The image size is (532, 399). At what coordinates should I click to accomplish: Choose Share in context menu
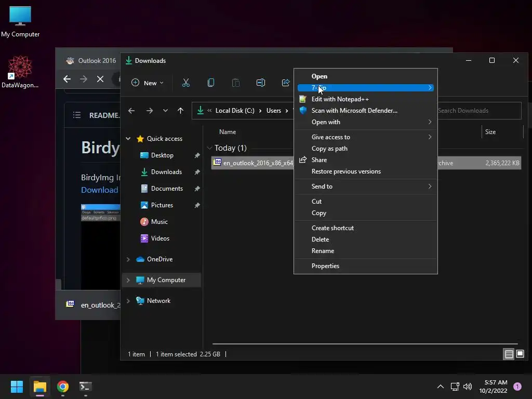(365, 160)
